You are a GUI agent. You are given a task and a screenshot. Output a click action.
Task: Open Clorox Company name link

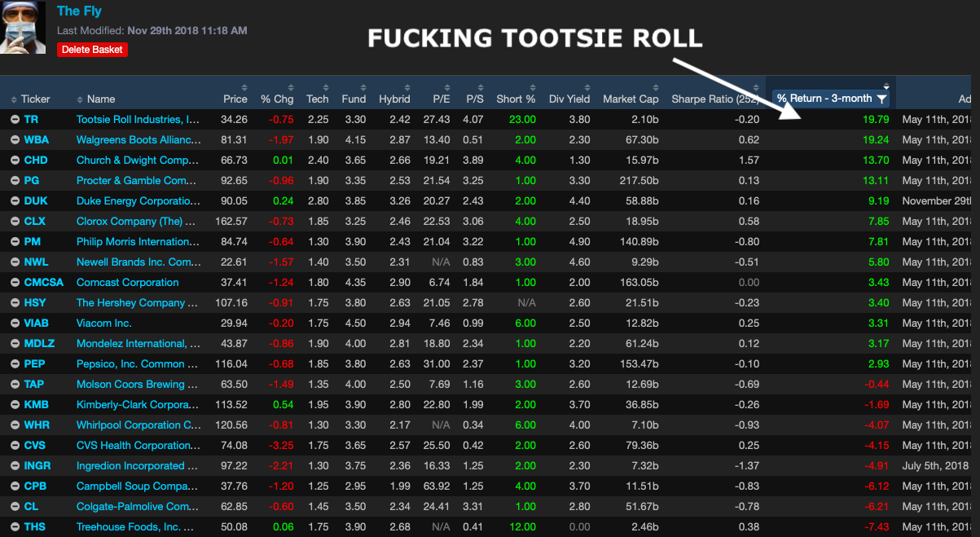[138, 221]
